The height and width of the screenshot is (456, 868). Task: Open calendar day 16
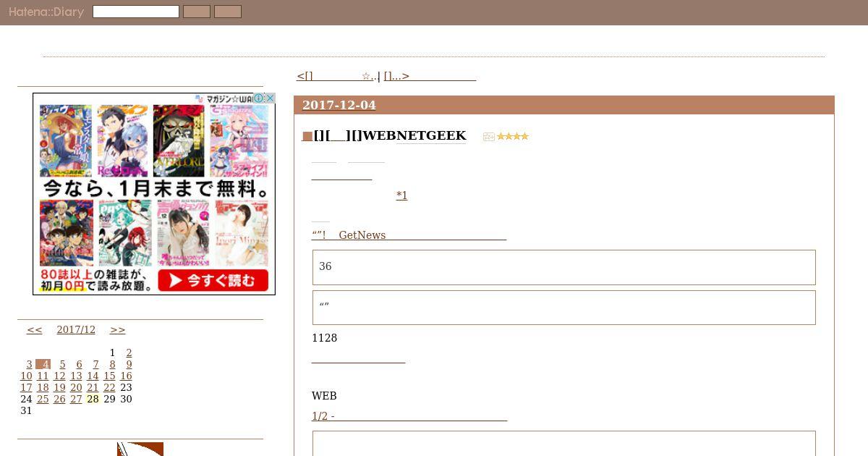tap(126, 376)
